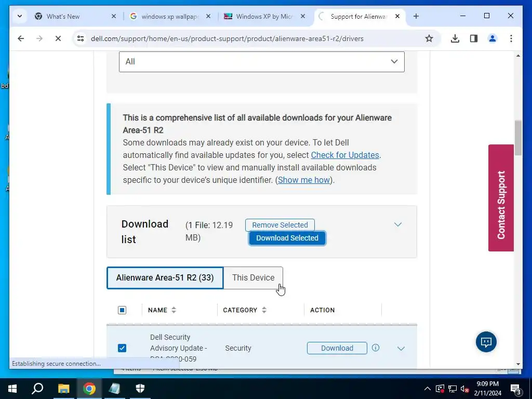Toggle Chrome side panel icon

474,38
